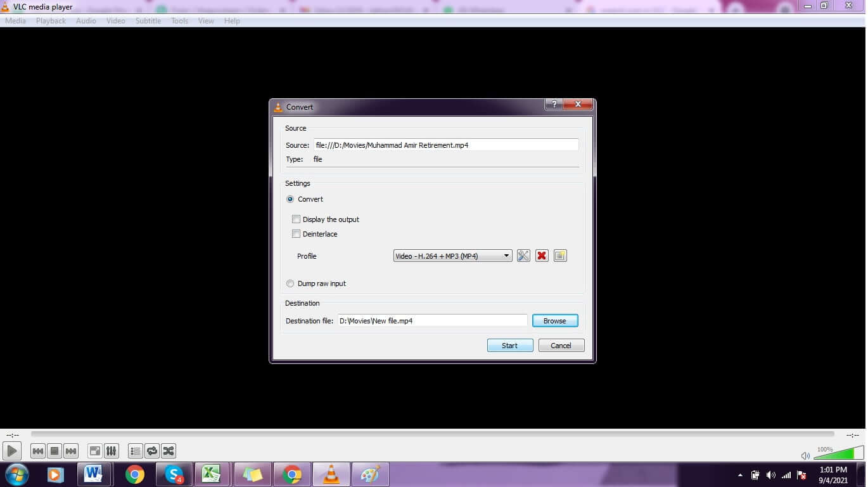Switch to Excel in the taskbar
This screenshot has height=487, width=868.
(212, 474)
